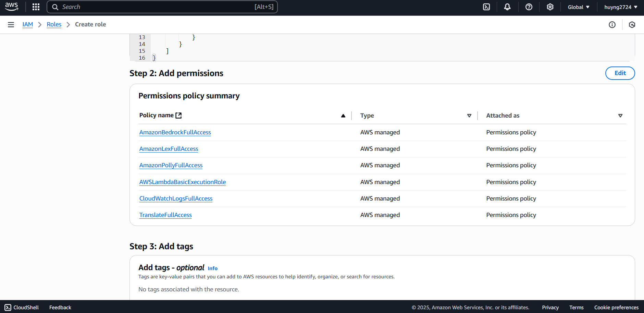The width and height of the screenshot is (644, 313).
Task: Toggle the side navigation hamburger menu
Action: tap(11, 25)
